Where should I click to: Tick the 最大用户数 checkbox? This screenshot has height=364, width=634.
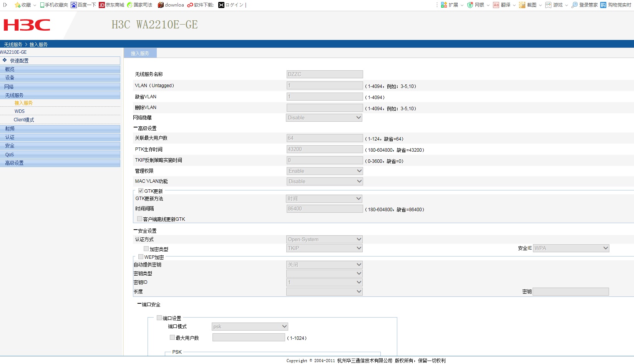[172, 338]
